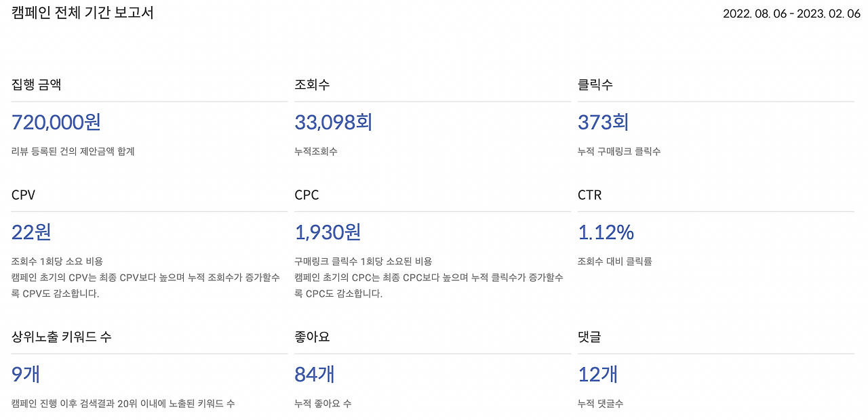Screen dimensions: 868x420
Task: Click the 조회수 heading
Action: pos(313,85)
